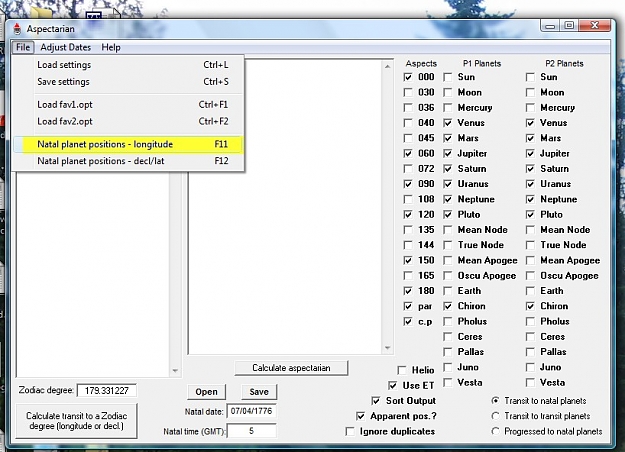Screen dimensions: 625x452
Task: Uncheck Mars in P2 Planets column
Action: point(530,138)
